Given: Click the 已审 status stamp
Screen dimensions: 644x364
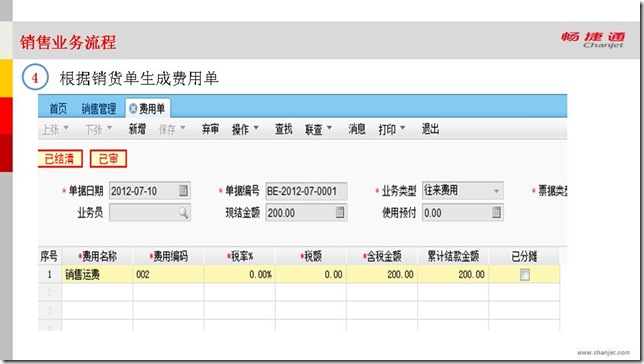Looking at the screenshot, I should (x=108, y=159).
